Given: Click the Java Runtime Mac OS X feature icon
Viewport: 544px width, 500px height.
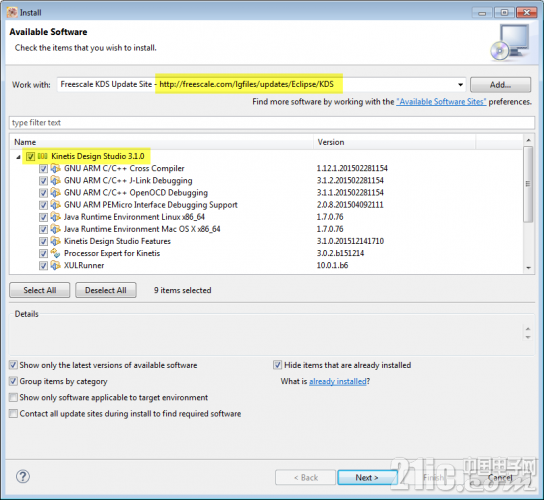Looking at the screenshot, I should click(x=56, y=229).
